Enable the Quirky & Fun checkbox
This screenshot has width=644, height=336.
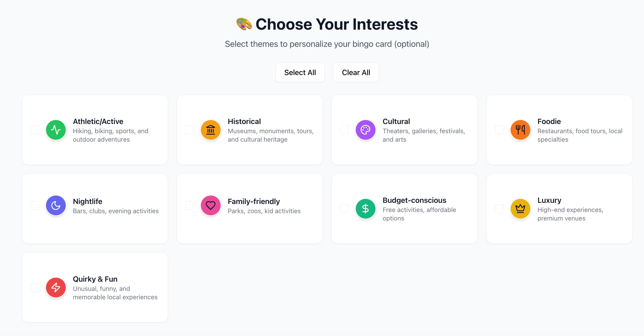34,288
